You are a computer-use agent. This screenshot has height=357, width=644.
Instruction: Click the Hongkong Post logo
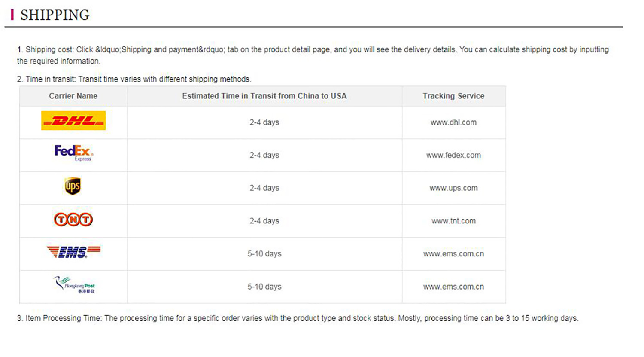tap(74, 285)
